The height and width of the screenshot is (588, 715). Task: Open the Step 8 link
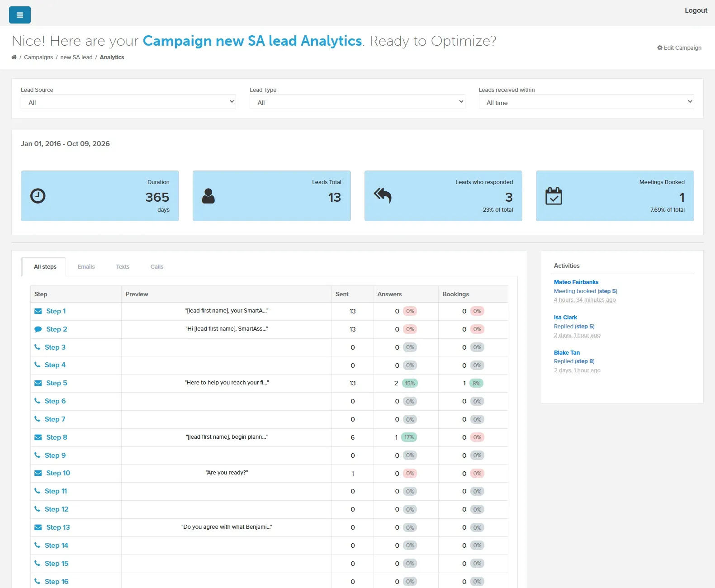click(x=57, y=437)
